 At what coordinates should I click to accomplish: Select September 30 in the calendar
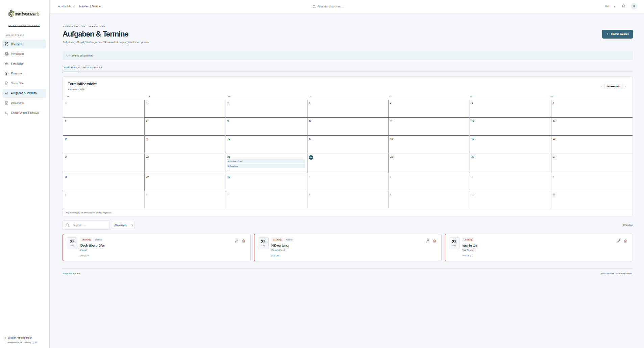266,182
